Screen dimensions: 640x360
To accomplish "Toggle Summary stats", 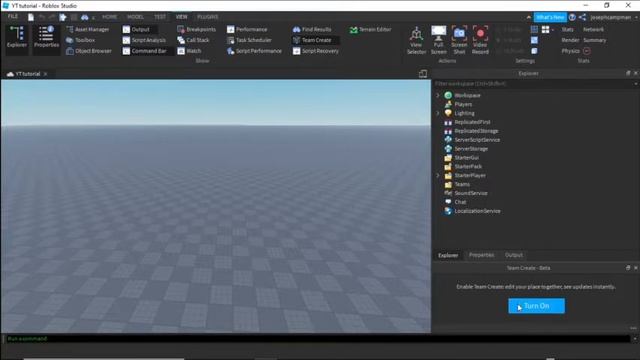I will 595,40.
